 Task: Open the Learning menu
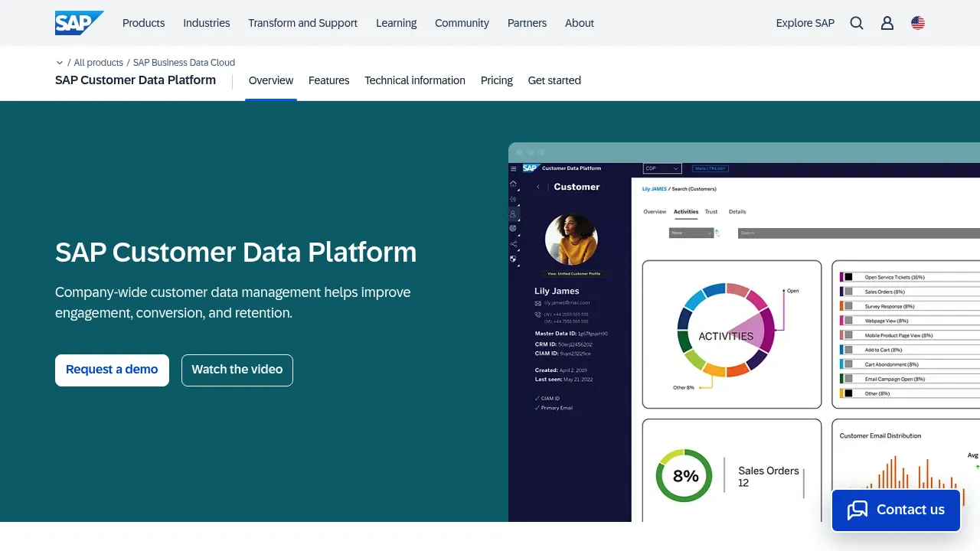pos(397,23)
